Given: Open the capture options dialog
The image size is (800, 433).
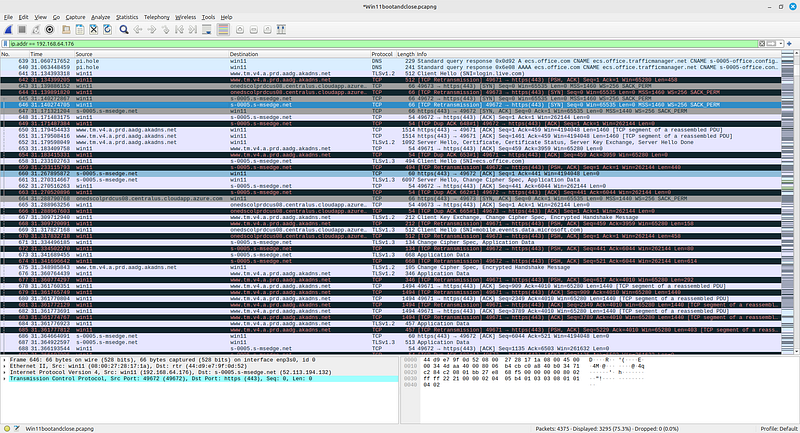Looking at the screenshot, I should tap(49, 30).
